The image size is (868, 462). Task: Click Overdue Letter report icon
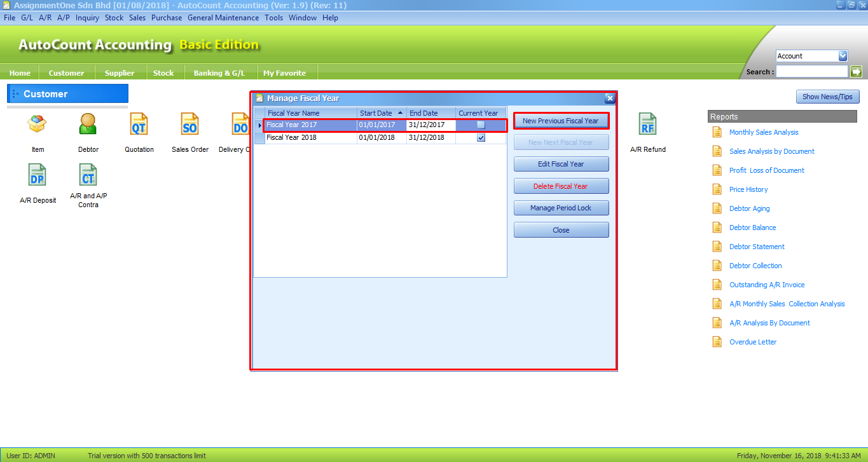(717, 342)
